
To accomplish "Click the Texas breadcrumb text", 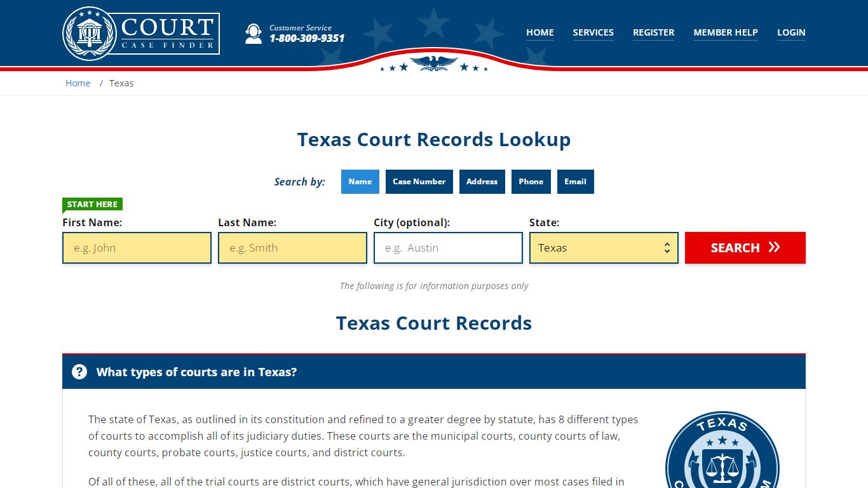I will (121, 83).
